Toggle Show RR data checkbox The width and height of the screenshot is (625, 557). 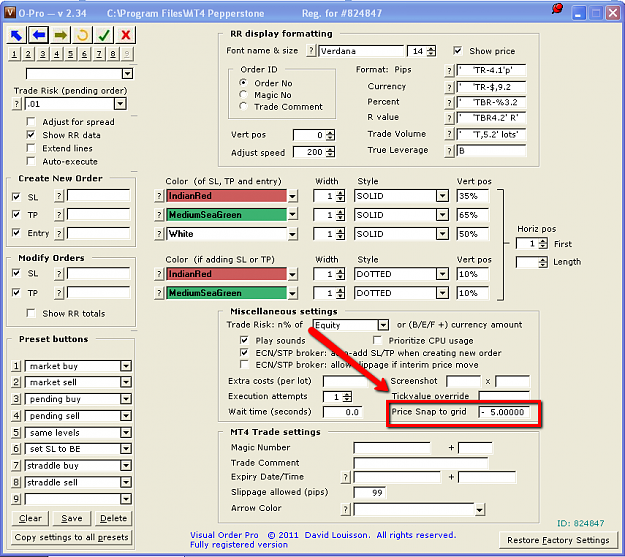tap(31, 135)
